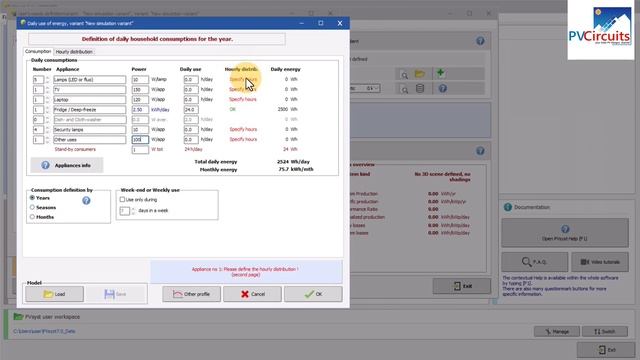
Task: Click the Load model button
Action: click(54, 294)
